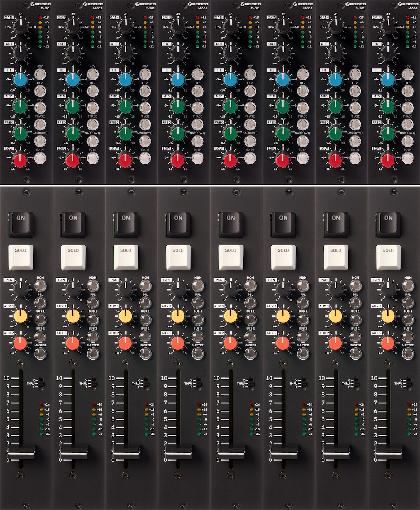Image resolution: width=420 pixels, height=510 pixels.
Task: Route channel 1 to BUS 1
Action: (40, 320)
